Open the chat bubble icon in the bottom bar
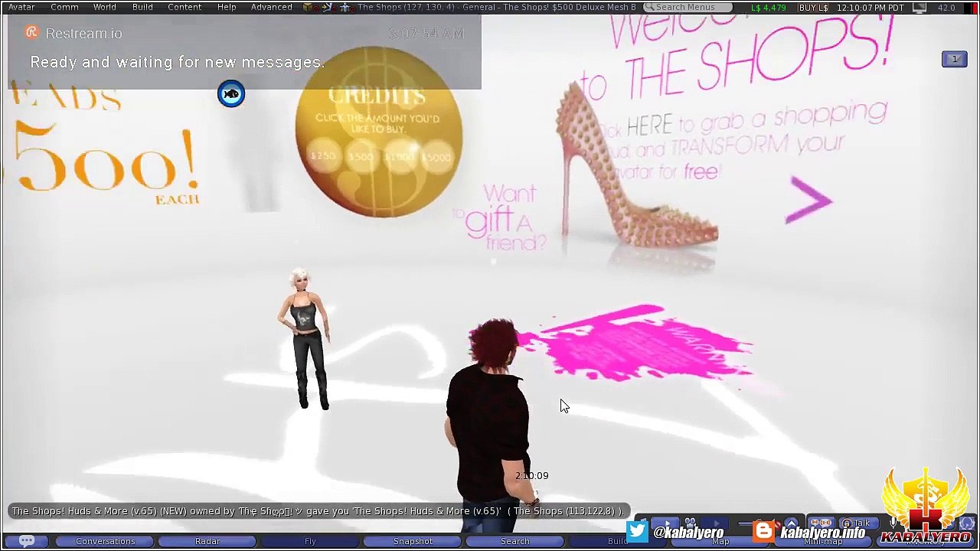Screen dimensions: 980x551 26,541
